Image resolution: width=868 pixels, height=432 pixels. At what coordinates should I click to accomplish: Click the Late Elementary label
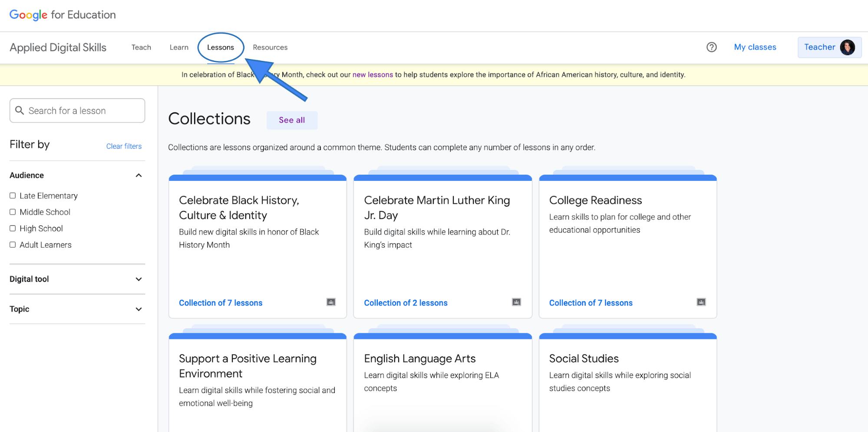tap(49, 196)
